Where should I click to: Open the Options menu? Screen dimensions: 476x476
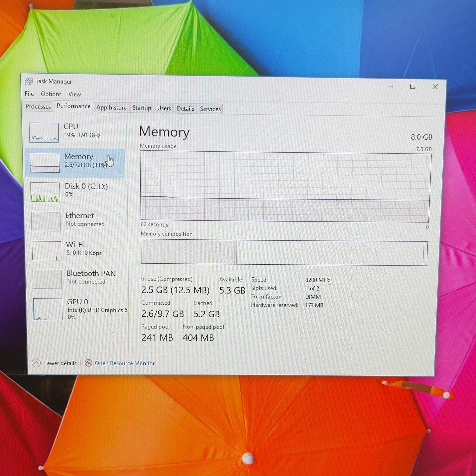[x=51, y=94]
